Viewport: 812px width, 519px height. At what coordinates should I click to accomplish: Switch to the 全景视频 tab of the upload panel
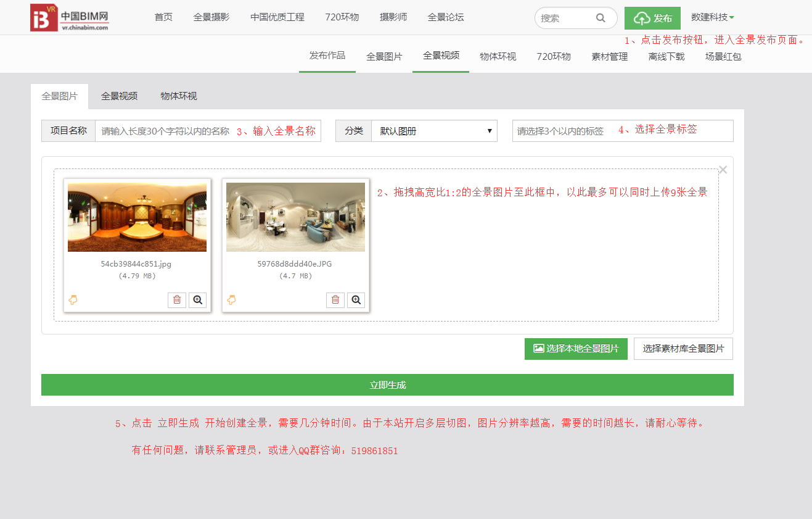pos(119,96)
